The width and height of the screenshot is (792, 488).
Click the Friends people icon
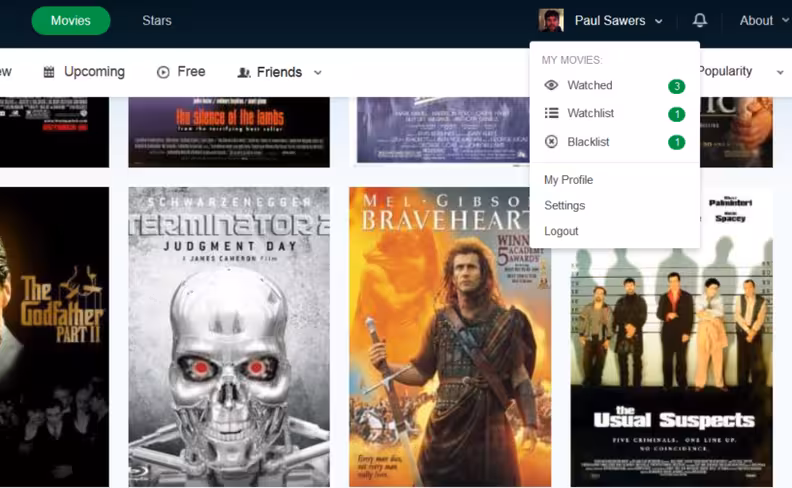(x=244, y=73)
